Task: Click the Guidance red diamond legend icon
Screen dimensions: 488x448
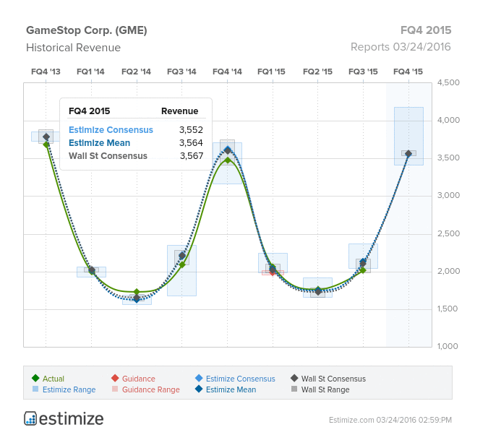Action: tap(115, 378)
